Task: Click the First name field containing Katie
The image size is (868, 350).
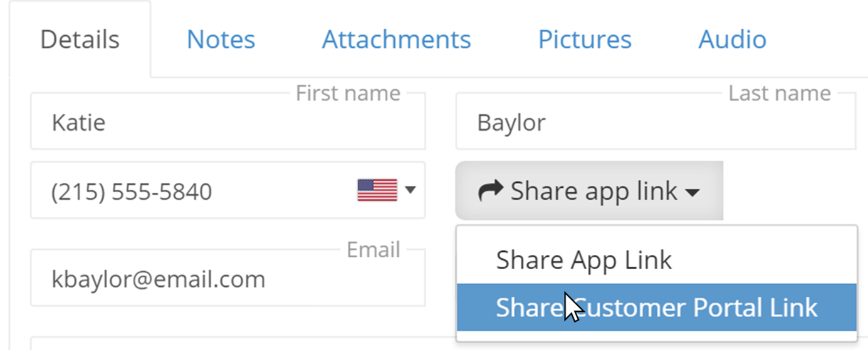Action: (228, 121)
